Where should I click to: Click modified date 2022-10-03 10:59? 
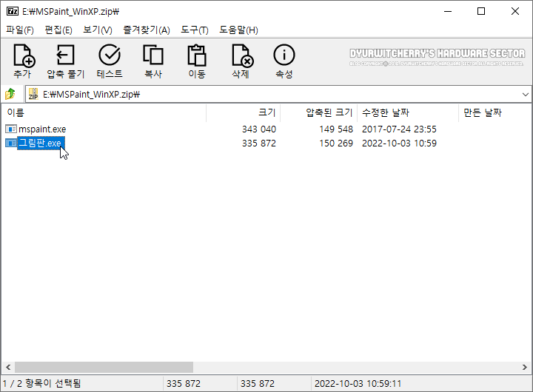coord(399,143)
